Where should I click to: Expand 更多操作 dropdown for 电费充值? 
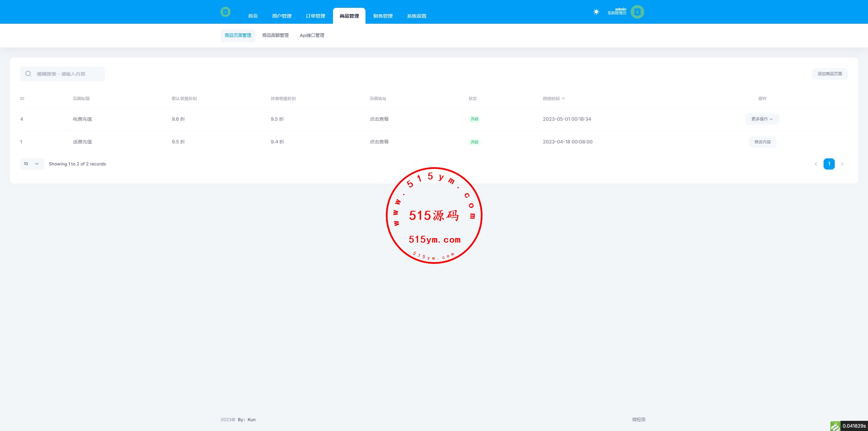tap(762, 119)
